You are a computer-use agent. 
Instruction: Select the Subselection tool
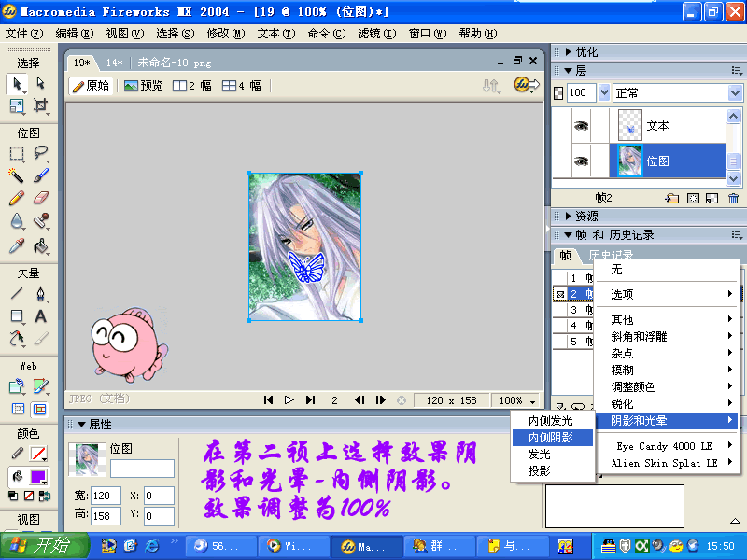click(x=40, y=83)
